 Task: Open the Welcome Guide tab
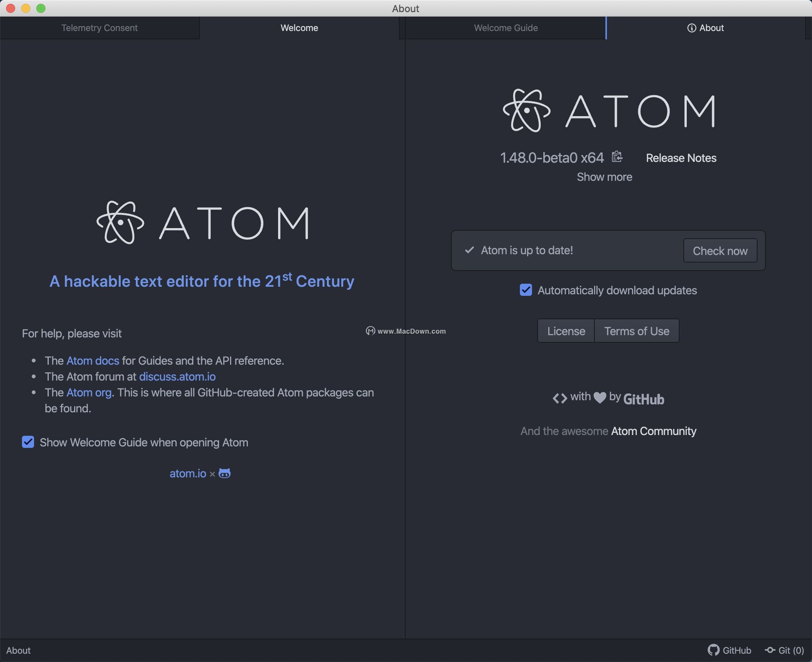(x=506, y=28)
